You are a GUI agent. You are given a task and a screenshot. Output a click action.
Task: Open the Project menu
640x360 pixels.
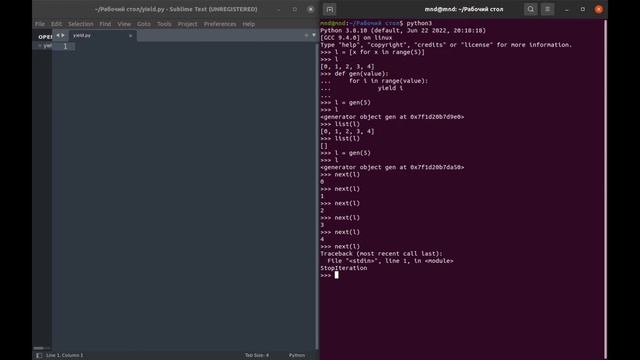[x=187, y=24]
